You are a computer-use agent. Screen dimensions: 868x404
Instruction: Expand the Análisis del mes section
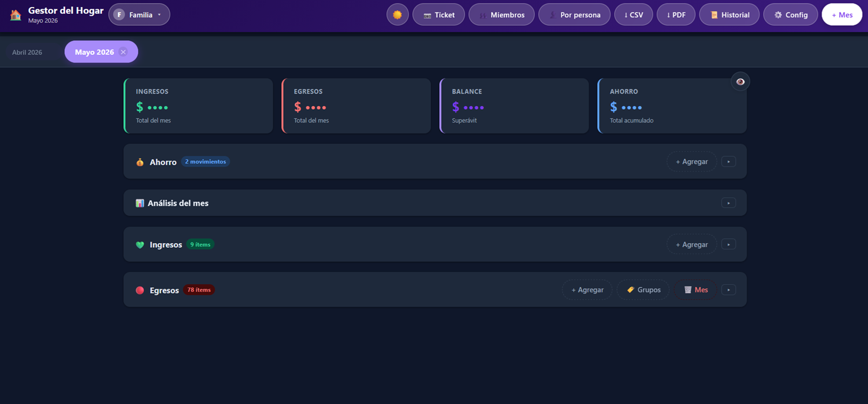click(729, 203)
